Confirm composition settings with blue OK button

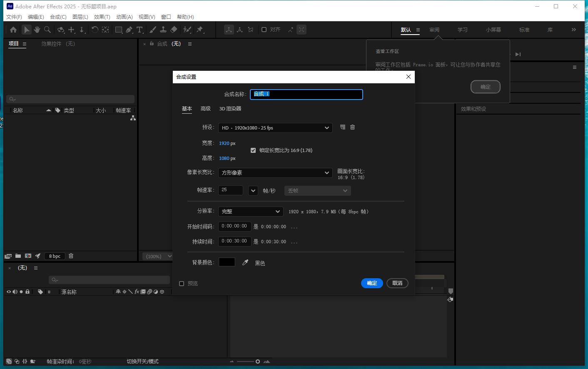point(372,283)
